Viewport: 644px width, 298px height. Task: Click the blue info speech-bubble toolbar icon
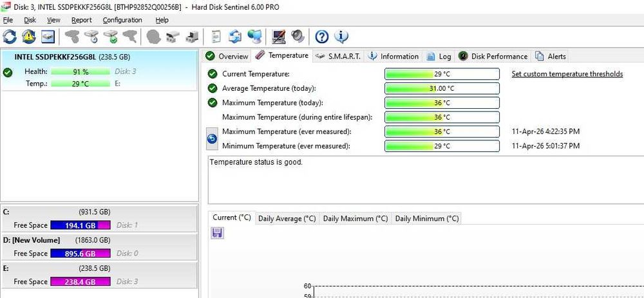(341, 37)
